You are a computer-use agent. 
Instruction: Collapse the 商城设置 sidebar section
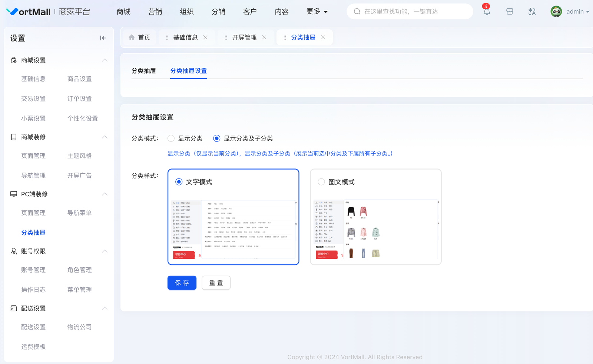[x=105, y=60]
